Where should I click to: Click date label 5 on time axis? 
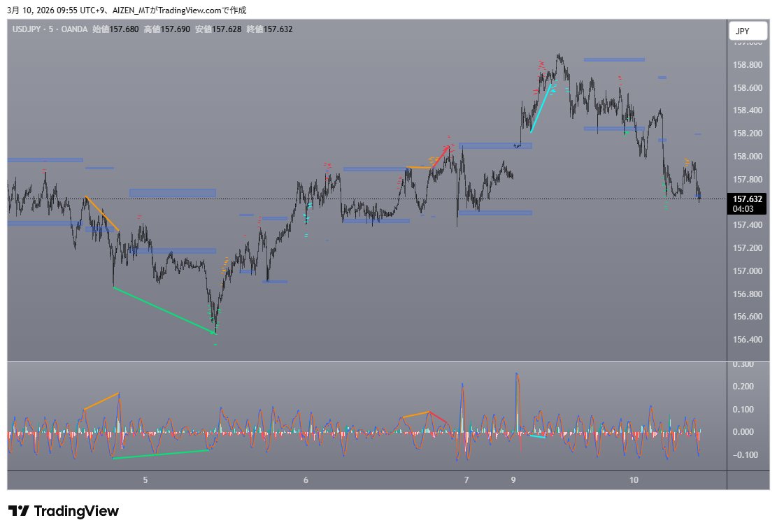(x=145, y=480)
